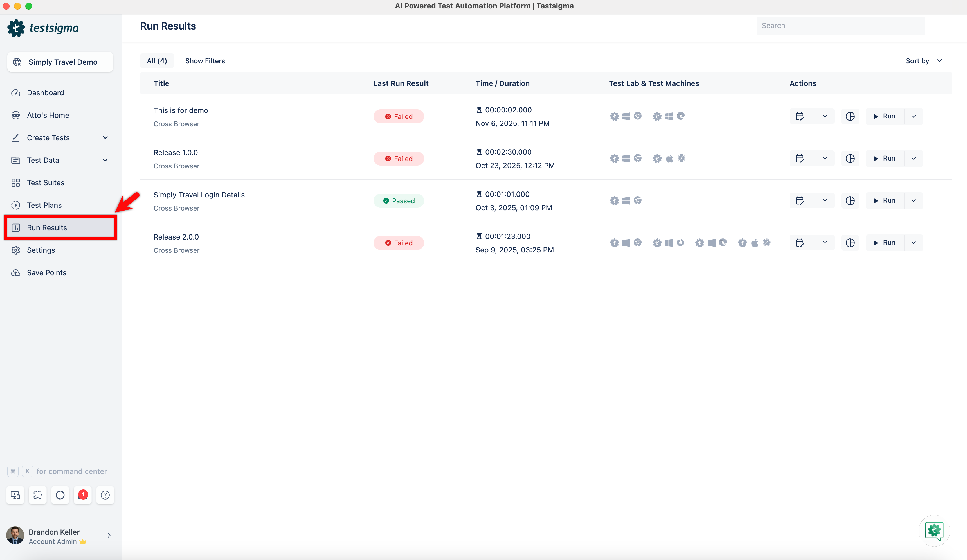Click the schedule calendar icon for Release 1.0.0
967x560 pixels.
[x=800, y=158]
